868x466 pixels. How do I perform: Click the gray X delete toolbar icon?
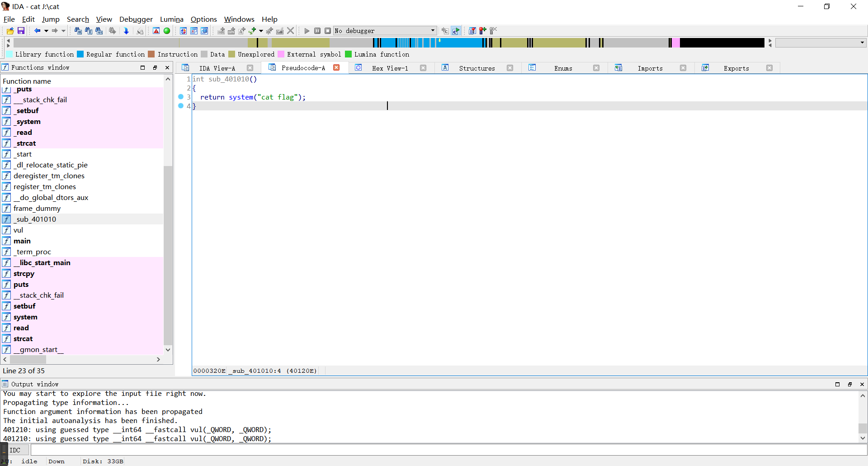pyautogui.click(x=291, y=31)
